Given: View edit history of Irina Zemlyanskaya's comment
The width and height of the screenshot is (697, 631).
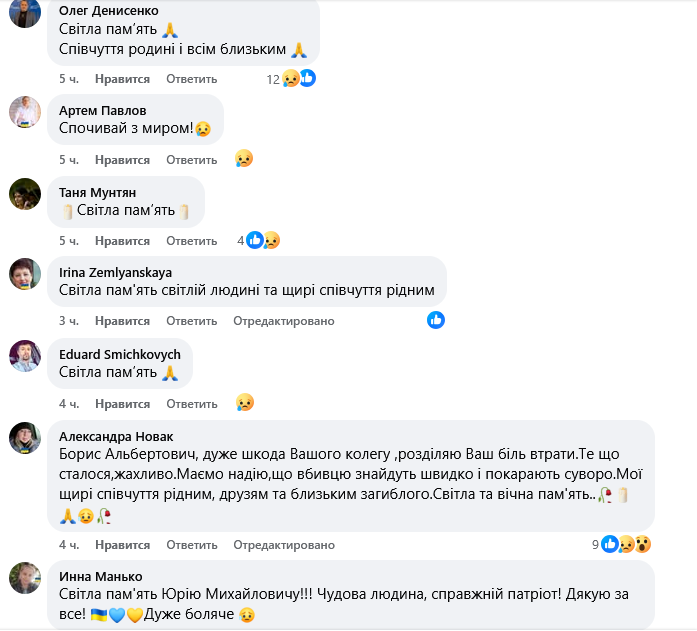Looking at the screenshot, I should [x=283, y=321].
